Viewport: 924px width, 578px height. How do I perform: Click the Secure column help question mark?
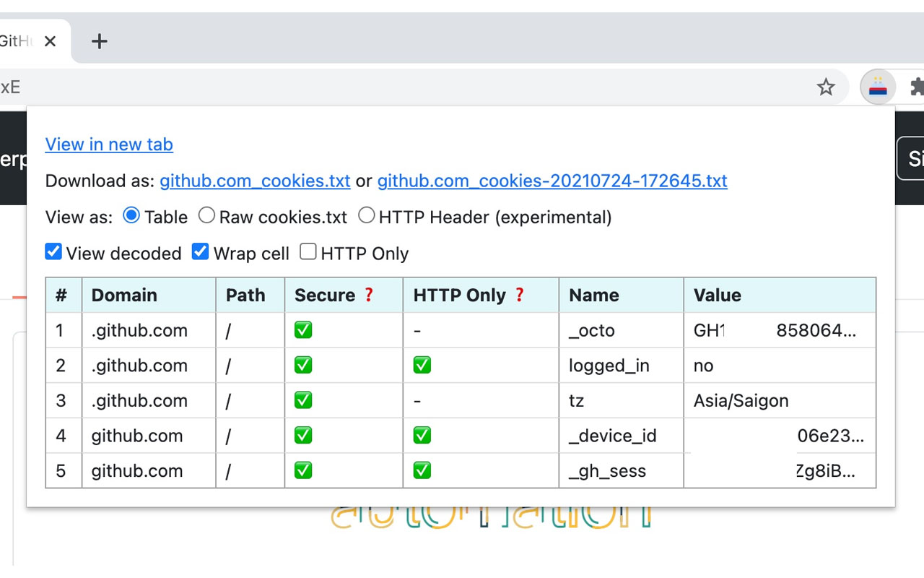tap(369, 295)
